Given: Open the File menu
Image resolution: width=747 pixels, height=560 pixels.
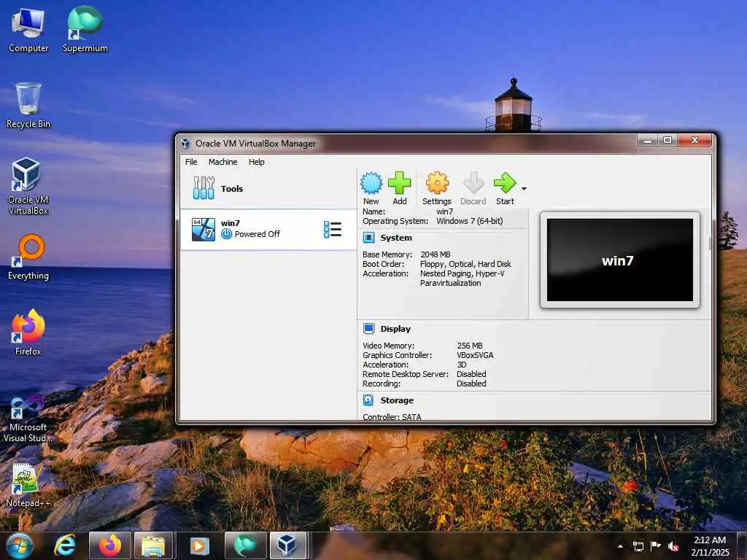Looking at the screenshot, I should (x=191, y=162).
